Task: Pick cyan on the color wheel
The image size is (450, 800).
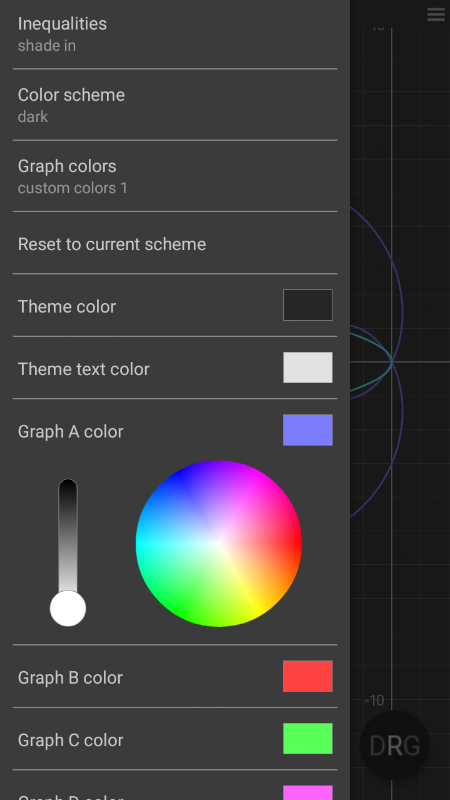Action: pos(141,544)
